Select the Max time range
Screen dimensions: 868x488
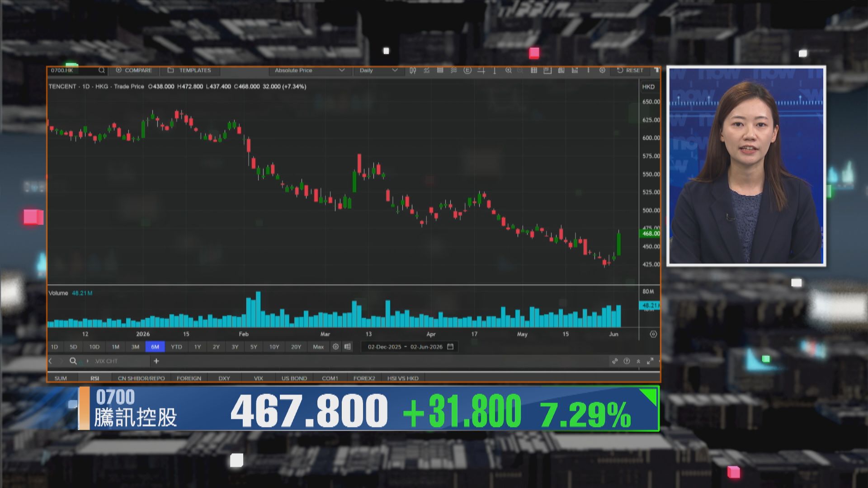[318, 347]
